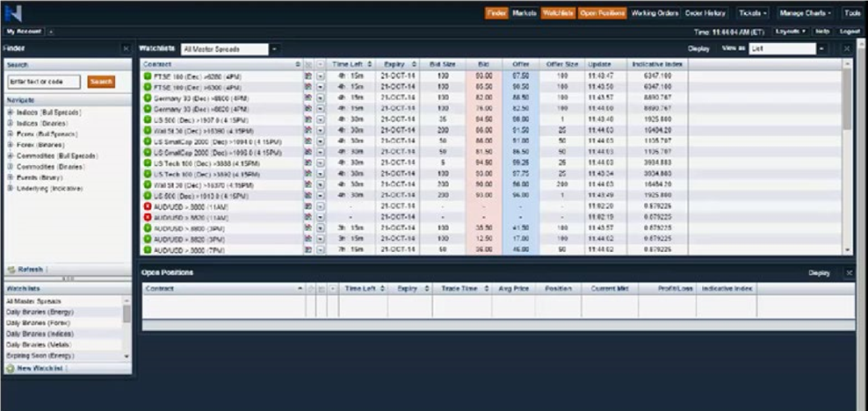This screenshot has height=411, width=868.
Task: Click the Nadex logo icon
Action: coord(12,13)
